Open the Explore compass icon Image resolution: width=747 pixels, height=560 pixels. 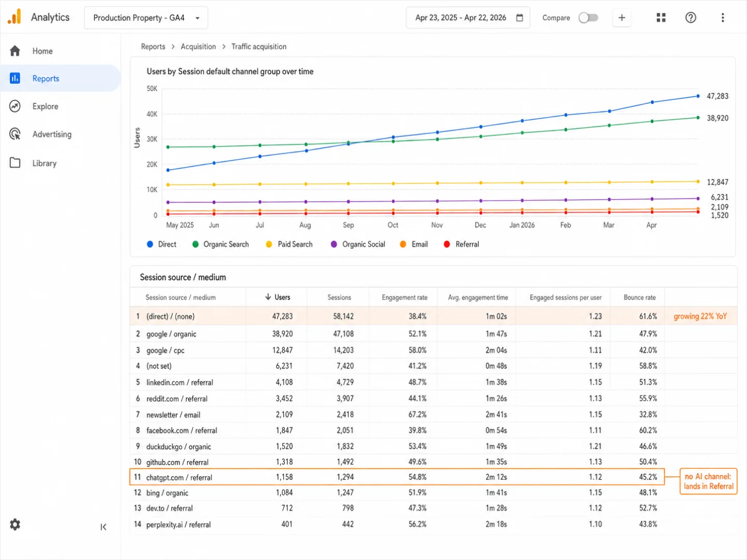(15, 106)
